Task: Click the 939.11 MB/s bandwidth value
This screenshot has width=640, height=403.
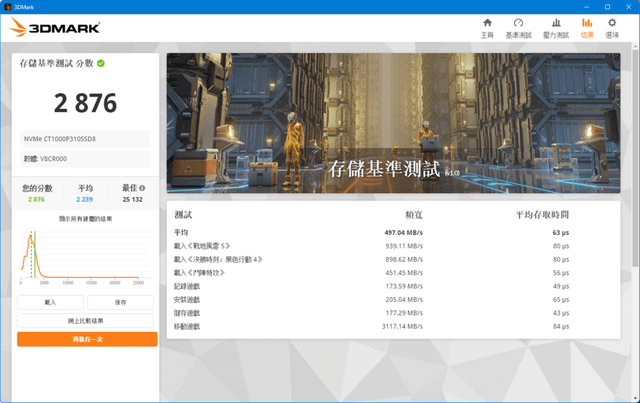Action: click(x=404, y=246)
